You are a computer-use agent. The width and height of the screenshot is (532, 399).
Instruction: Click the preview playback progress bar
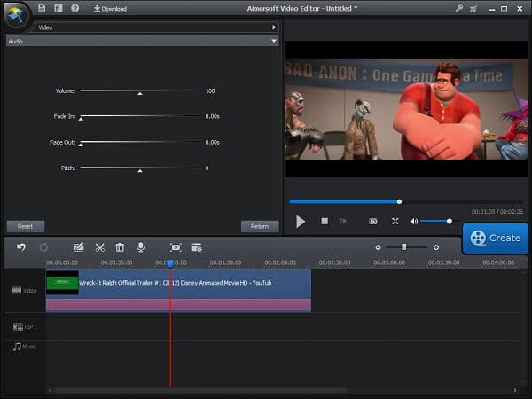405,202
